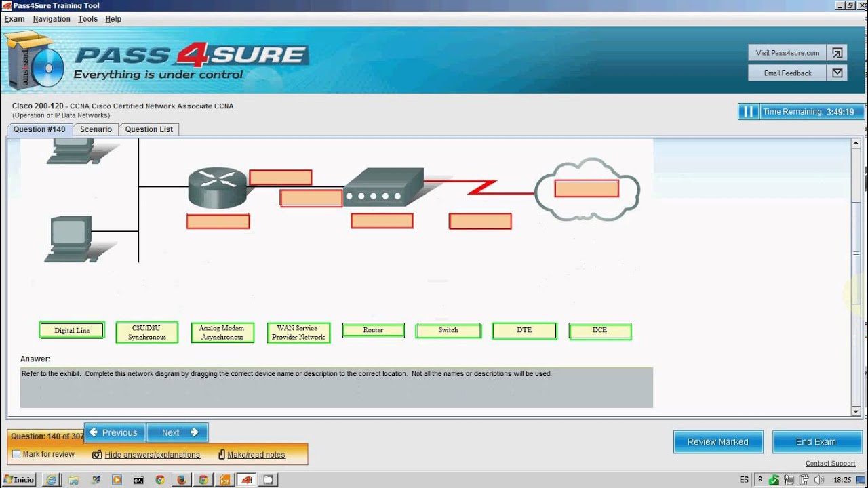Open the Navigation menu

(x=52, y=19)
